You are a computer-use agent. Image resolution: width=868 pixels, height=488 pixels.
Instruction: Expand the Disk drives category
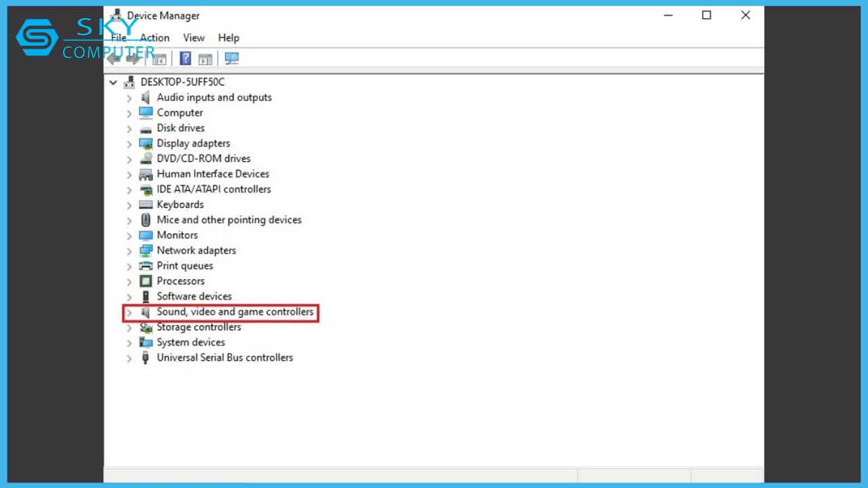point(129,128)
